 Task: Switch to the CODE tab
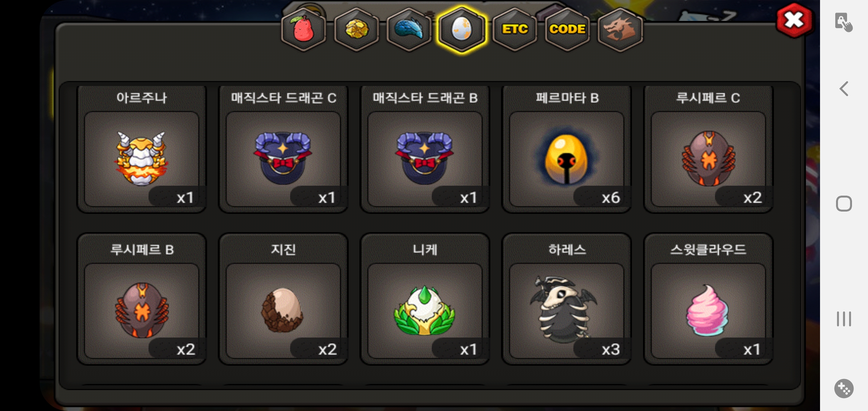tap(567, 30)
